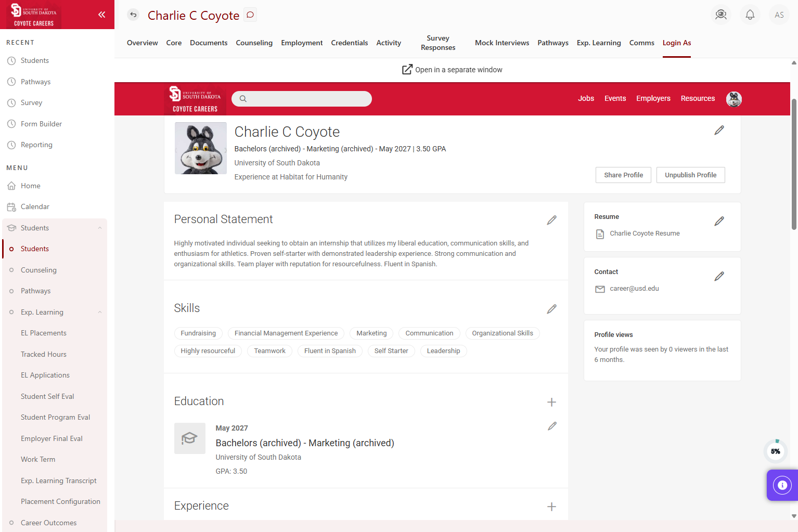The image size is (798, 532).
Task: Select the Fundraising skill tag
Action: click(198, 333)
